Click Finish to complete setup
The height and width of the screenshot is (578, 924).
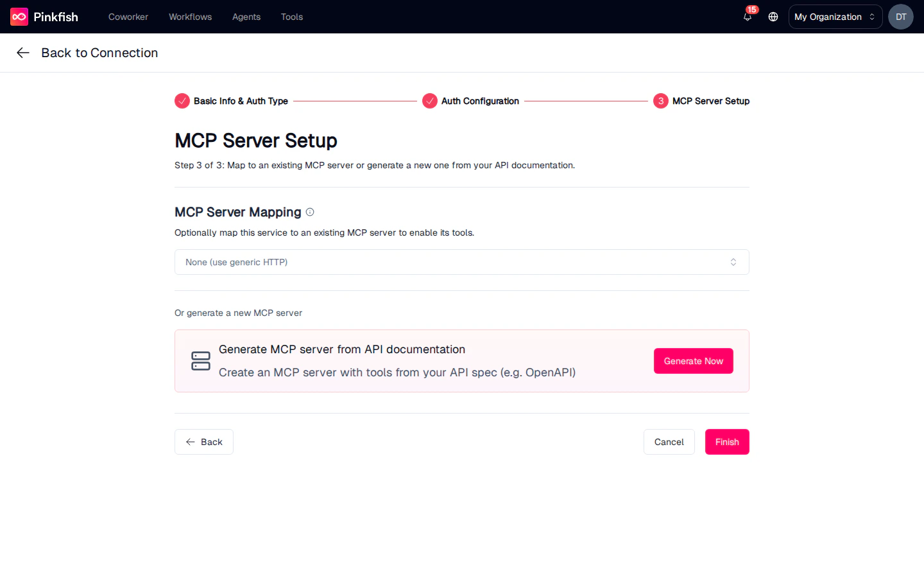[x=726, y=442]
